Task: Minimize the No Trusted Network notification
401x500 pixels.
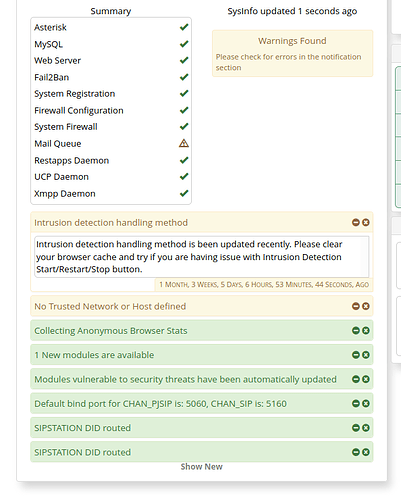Action: (356, 306)
